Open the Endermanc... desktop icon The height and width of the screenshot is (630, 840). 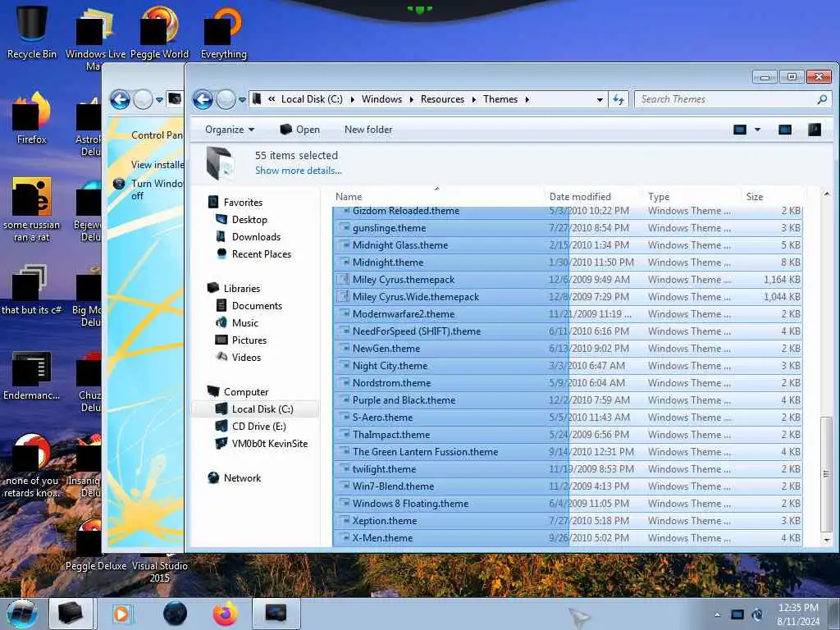click(x=32, y=375)
